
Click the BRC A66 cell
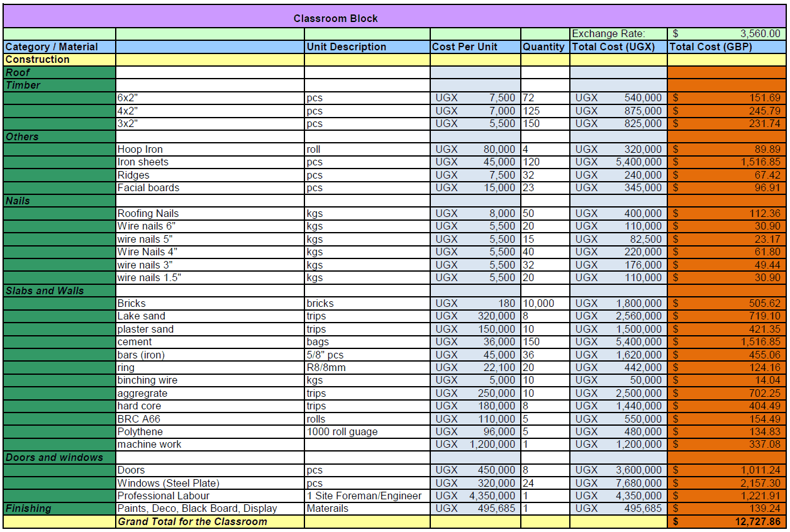pyautogui.click(x=210, y=419)
